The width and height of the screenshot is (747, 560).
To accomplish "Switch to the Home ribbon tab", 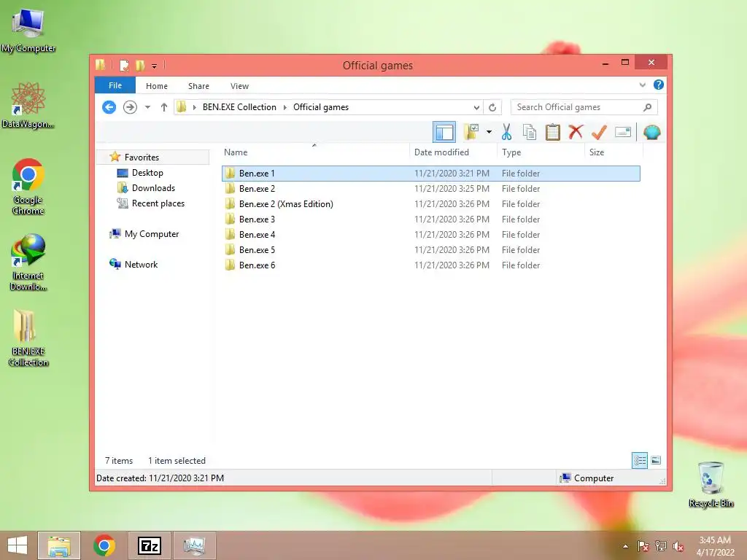I will (x=157, y=86).
